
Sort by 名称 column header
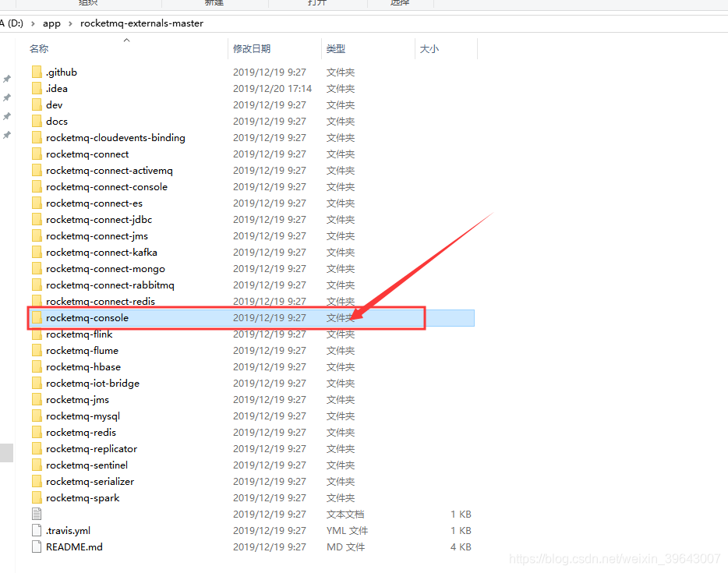click(39, 49)
